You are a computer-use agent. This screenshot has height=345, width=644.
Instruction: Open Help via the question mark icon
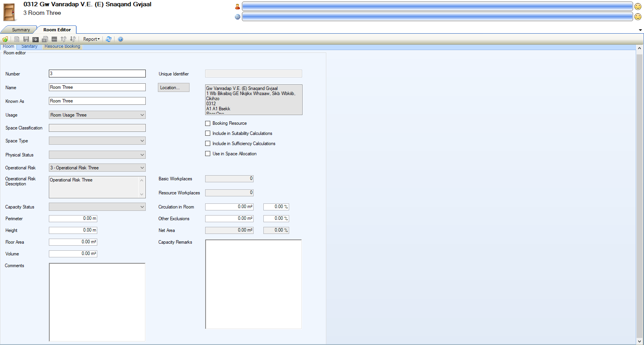click(120, 39)
